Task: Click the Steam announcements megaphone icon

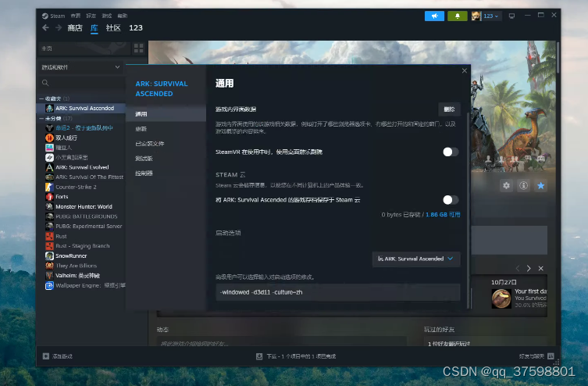Action: [x=434, y=16]
